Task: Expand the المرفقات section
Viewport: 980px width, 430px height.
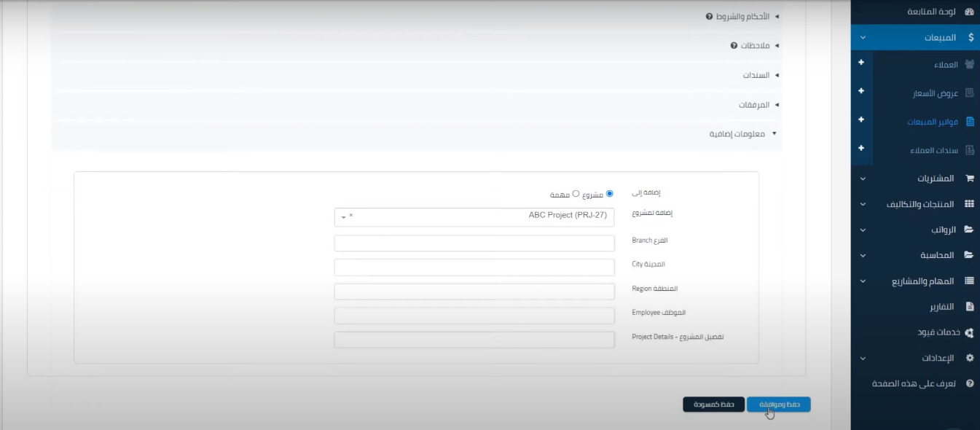Action: (x=758, y=105)
